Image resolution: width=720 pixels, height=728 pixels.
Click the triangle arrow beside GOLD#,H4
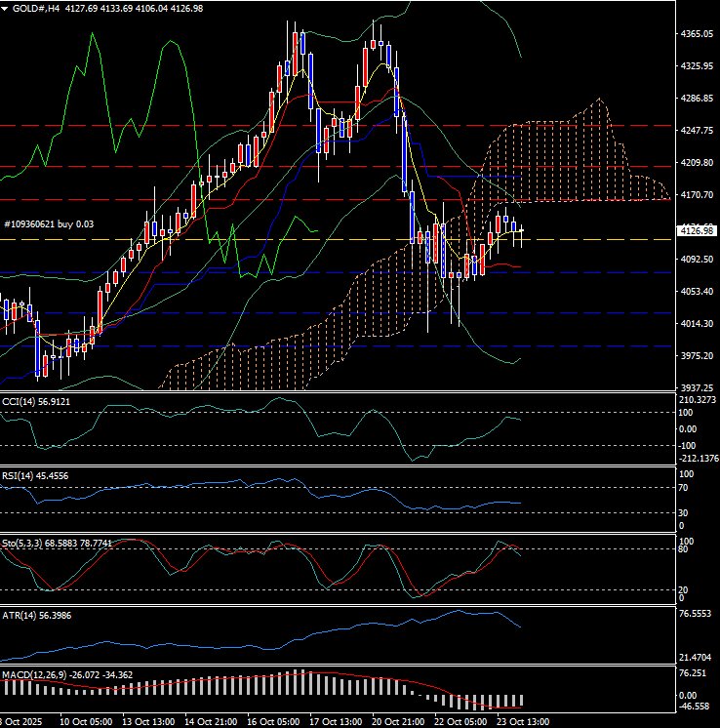6,8
